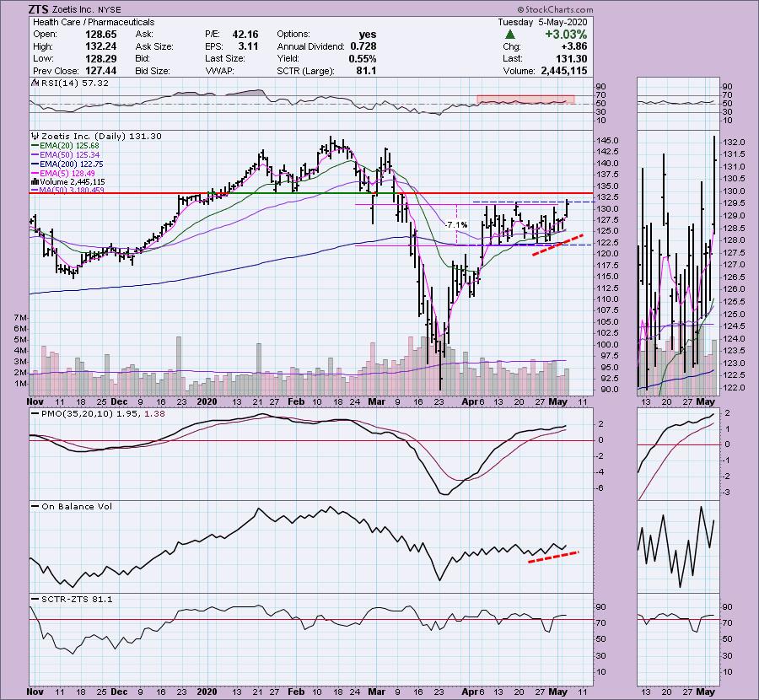Select the Prev Close value 127.44
The width and height of the screenshot is (759, 700).
coord(100,71)
